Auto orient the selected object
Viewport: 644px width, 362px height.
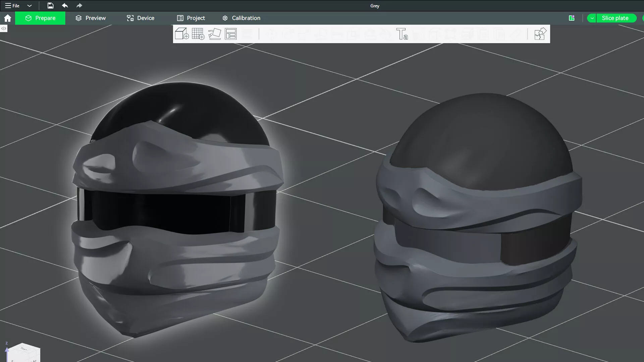(214, 34)
